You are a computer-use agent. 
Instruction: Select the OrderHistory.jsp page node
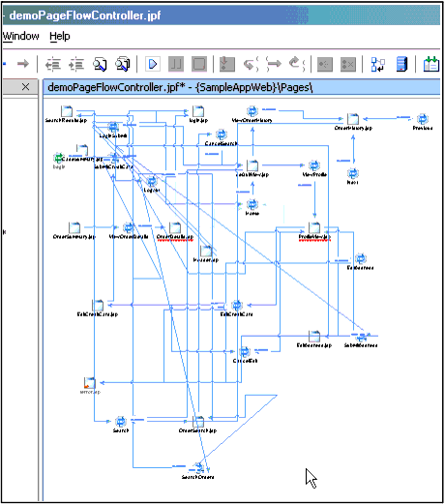tap(353, 119)
